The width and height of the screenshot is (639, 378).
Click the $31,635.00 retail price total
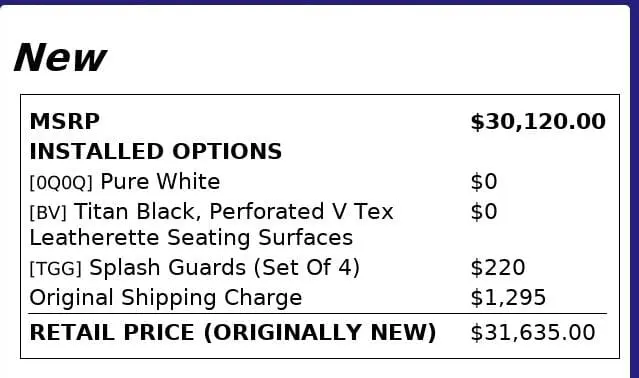pyautogui.click(x=533, y=332)
